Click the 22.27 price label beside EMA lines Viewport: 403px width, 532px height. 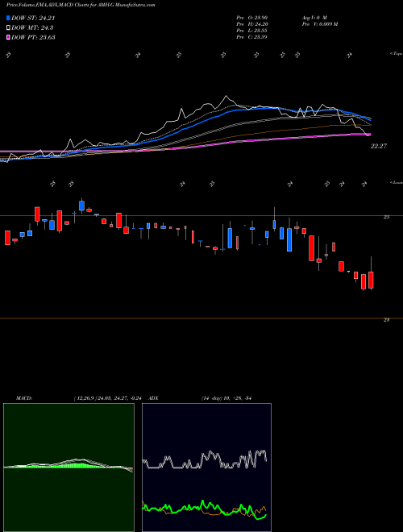point(379,146)
